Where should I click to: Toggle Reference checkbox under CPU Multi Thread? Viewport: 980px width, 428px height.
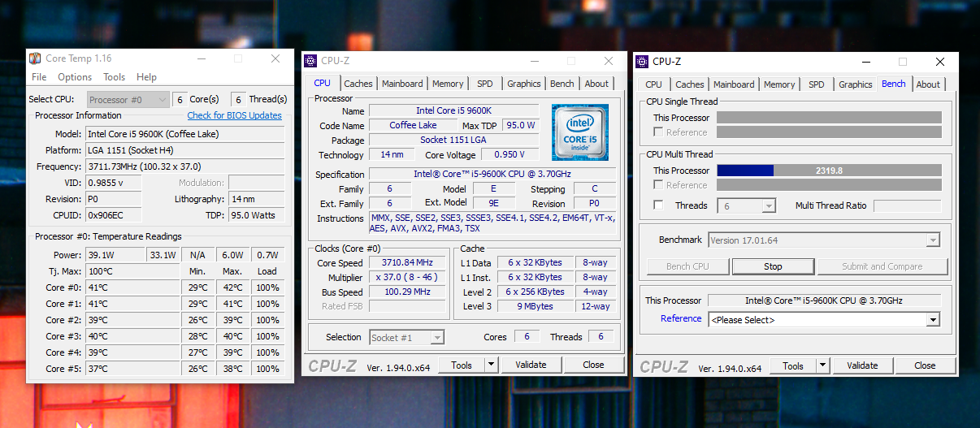click(658, 185)
